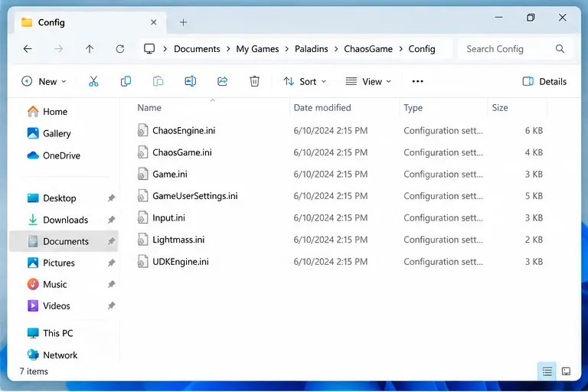Select the ChaosGame.ini file name
588x392 pixels.
[182, 152]
